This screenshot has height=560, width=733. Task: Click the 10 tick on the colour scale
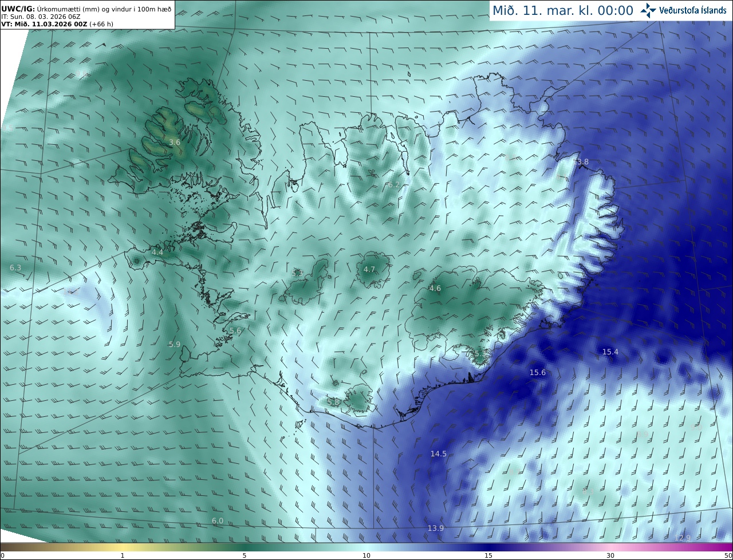(x=366, y=555)
